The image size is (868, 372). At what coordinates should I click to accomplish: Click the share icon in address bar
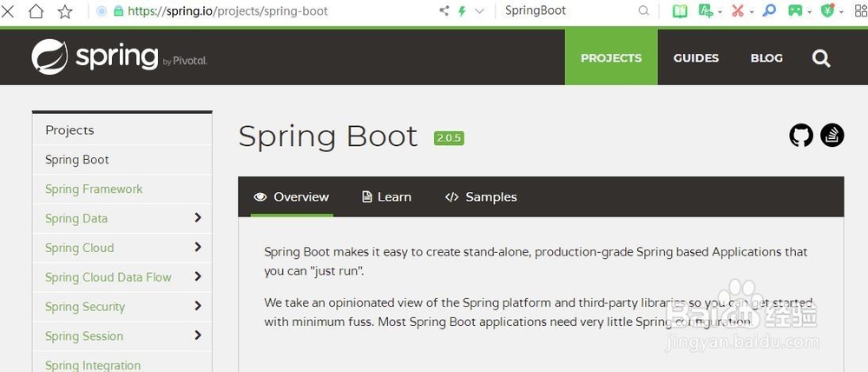[x=444, y=11]
